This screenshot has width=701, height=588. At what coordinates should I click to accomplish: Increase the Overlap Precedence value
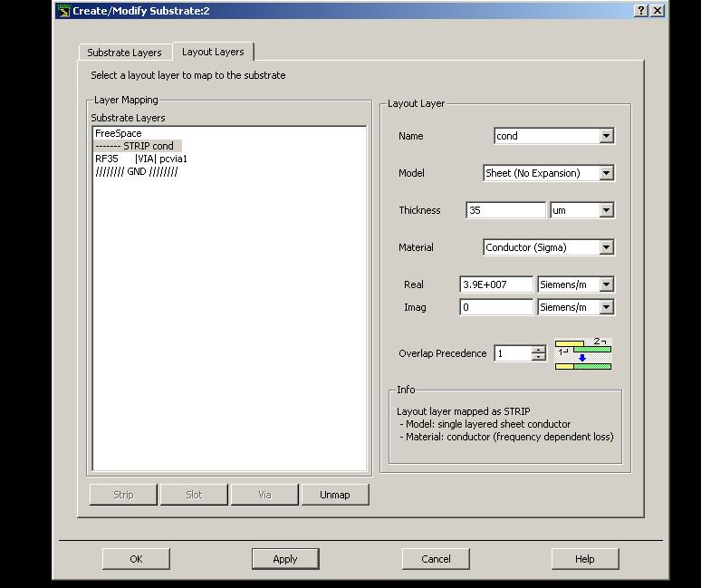(538, 349)
